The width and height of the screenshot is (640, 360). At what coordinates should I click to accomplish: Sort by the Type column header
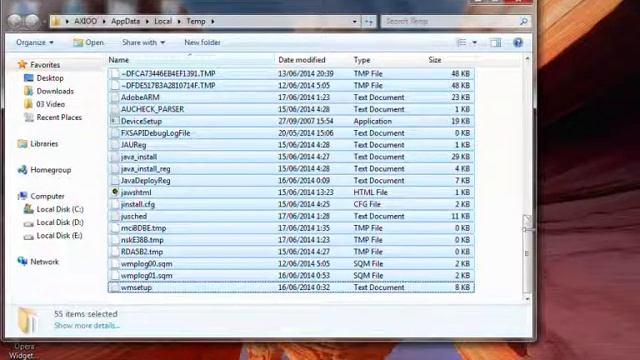pos(387,60)
